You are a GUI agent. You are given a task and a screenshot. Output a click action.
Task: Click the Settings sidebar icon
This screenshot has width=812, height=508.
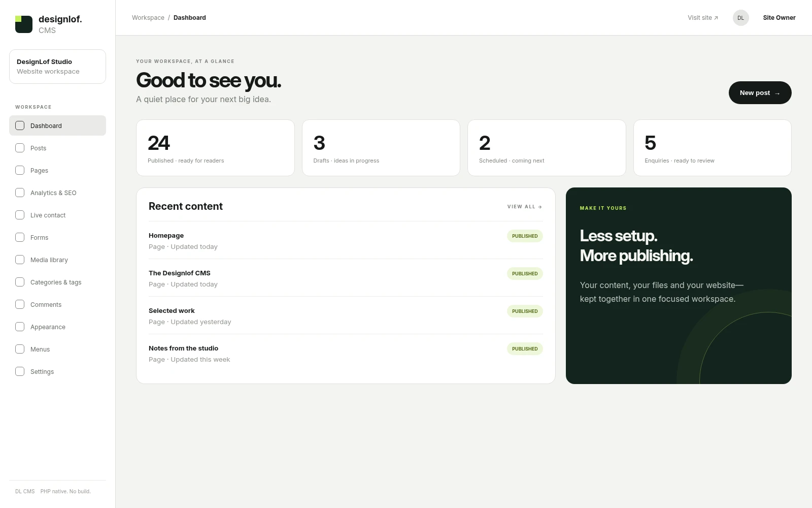tap(20, 371)
